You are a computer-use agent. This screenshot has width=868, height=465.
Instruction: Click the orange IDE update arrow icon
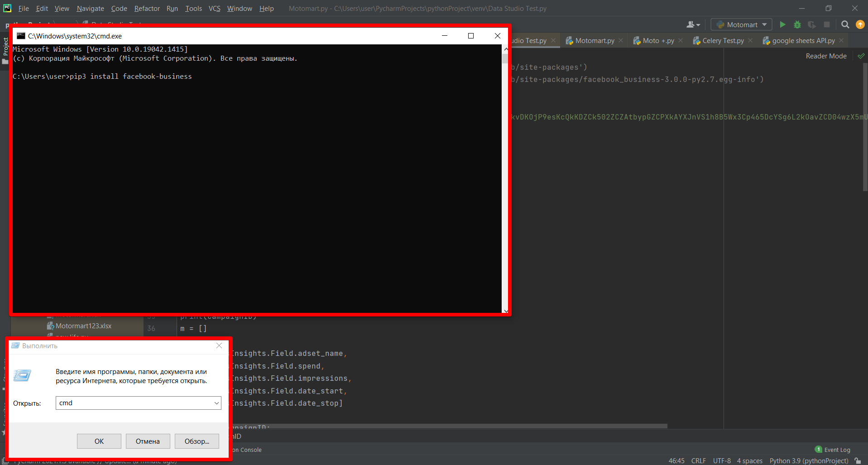coord(860,24)
